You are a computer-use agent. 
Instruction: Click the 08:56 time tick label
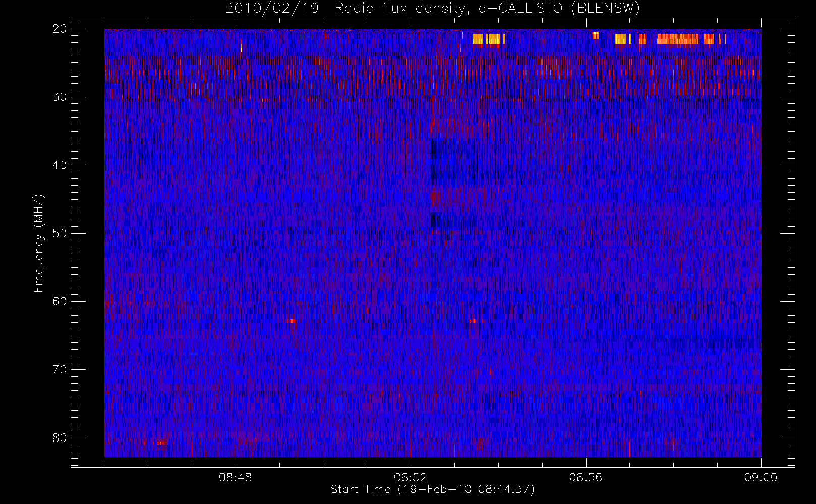(586, 477)
